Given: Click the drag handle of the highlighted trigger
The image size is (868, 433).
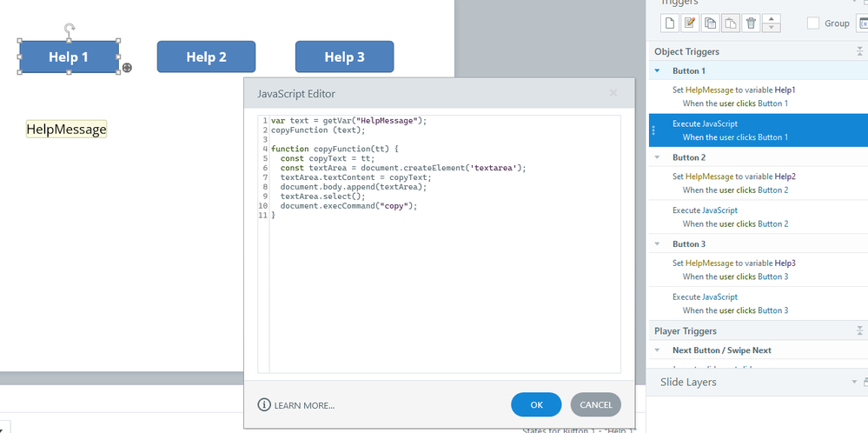Looking at the screenshot, I should click(x=653, y=130).
